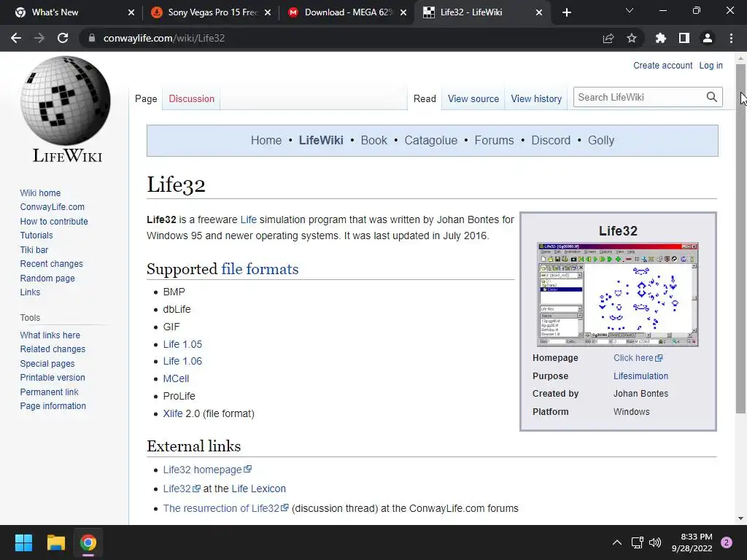Open the Lifesimulation purpose link
This screenshot has height=560, width=747.
[640, 376]
